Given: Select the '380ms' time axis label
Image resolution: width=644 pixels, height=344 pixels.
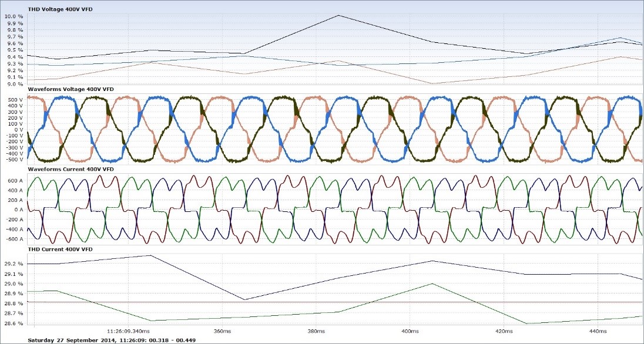Looking at the screenshot, I should 316,331.
